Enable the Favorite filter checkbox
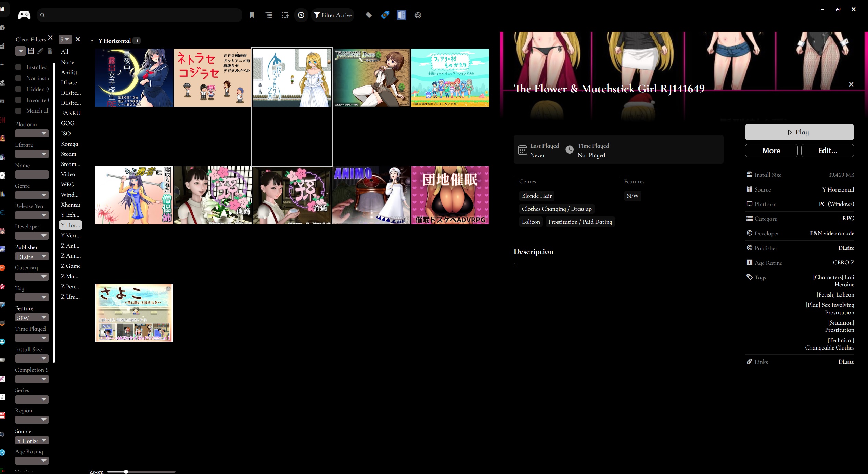The image size is (868, 474). pos(18,100)
